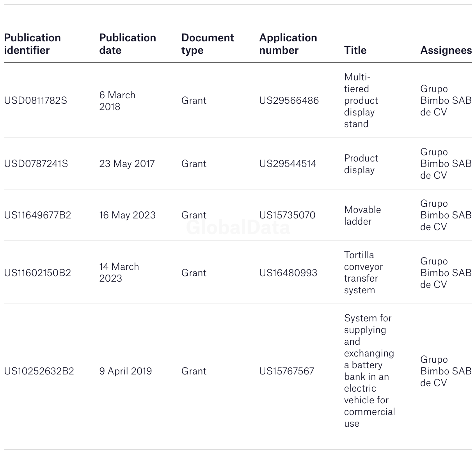Click Grupo Bimbo assignee in Movable ladder row
This screenshot has width=476, height=454.
[x=446, y=215]
